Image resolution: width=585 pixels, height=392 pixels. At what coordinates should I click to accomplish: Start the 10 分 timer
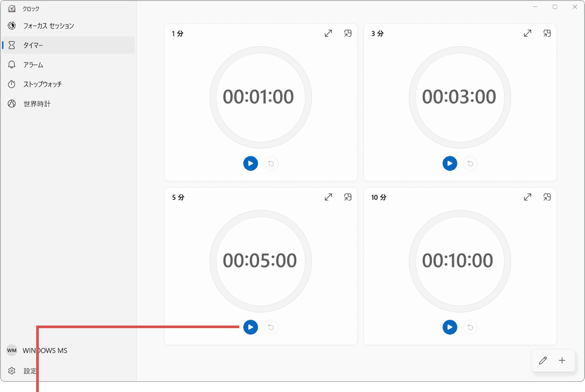(x=450, y=327)
